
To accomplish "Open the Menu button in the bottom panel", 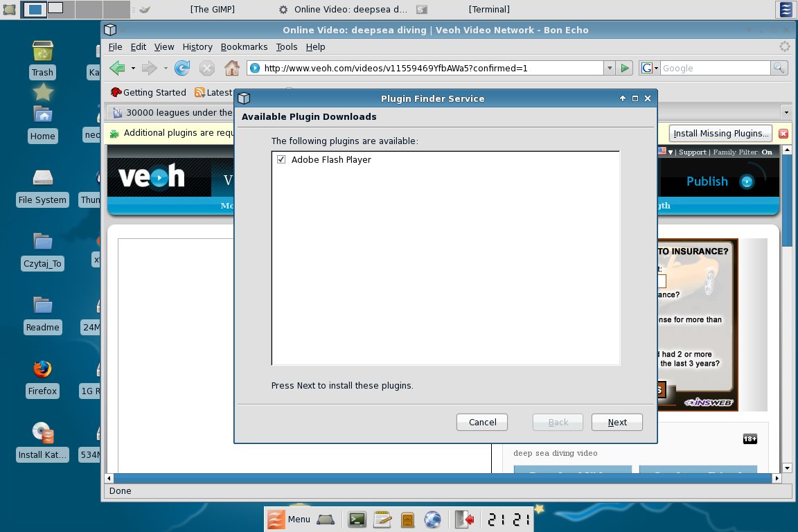I will point(289,520).
